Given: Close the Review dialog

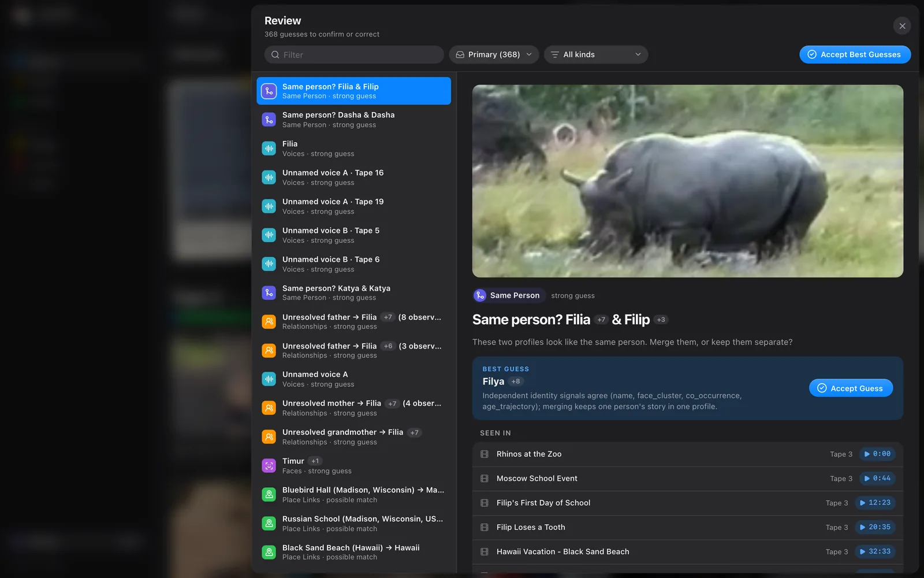Looking at the screenshot, I should click(902, 26).
